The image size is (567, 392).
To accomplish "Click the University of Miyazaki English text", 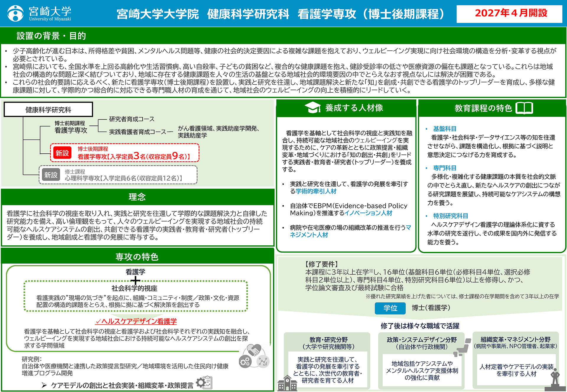I will [x=50, y=19].
